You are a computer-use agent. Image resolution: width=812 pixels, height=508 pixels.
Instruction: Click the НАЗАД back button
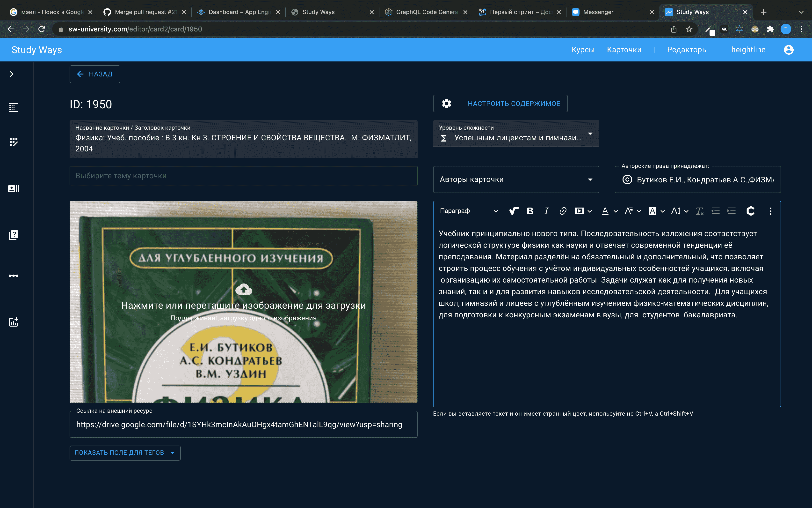(x=95, y=74)
